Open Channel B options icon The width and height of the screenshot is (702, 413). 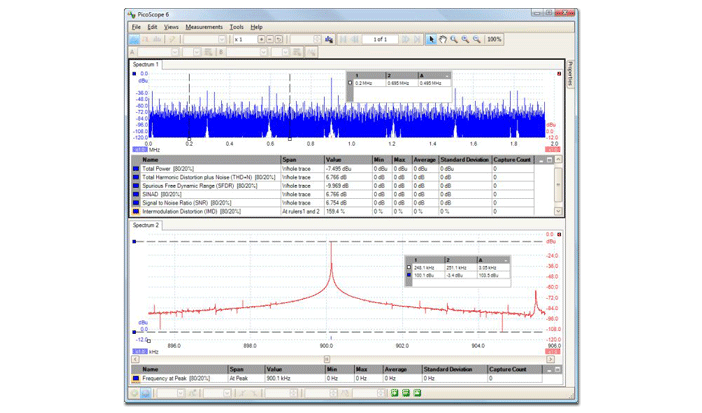(x=296, y=52)
